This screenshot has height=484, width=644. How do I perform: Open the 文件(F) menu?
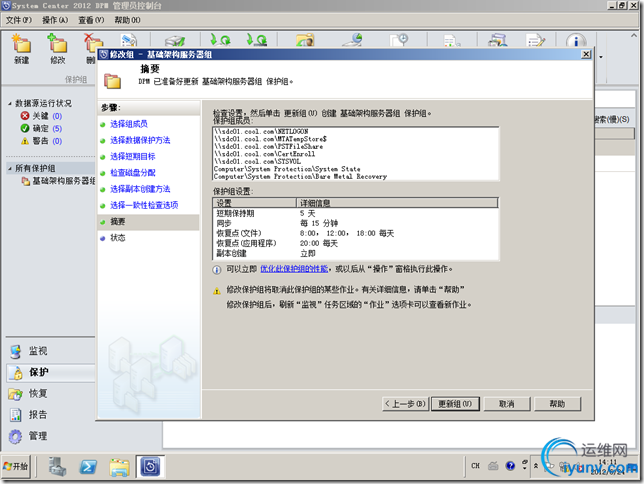(18, 20)
